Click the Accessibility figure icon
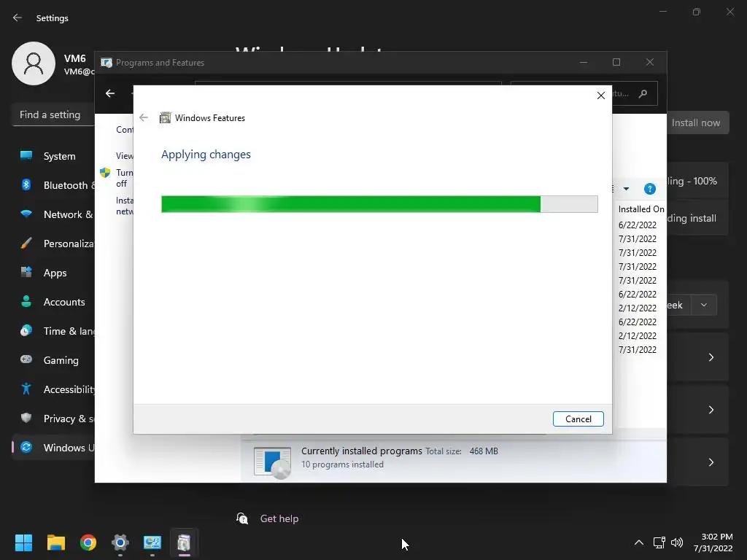The width and height of the screenshot is (747, 560). [x=26, y=389]
